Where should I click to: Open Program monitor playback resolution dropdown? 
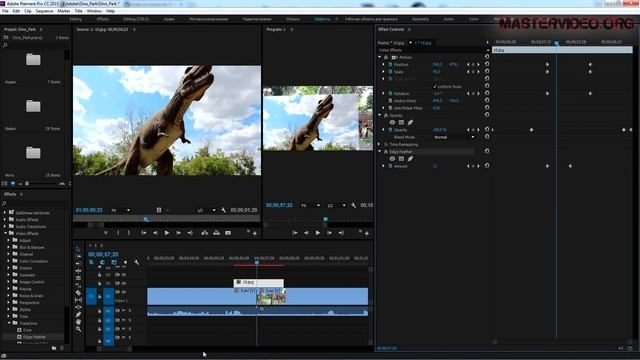(337, 205)
